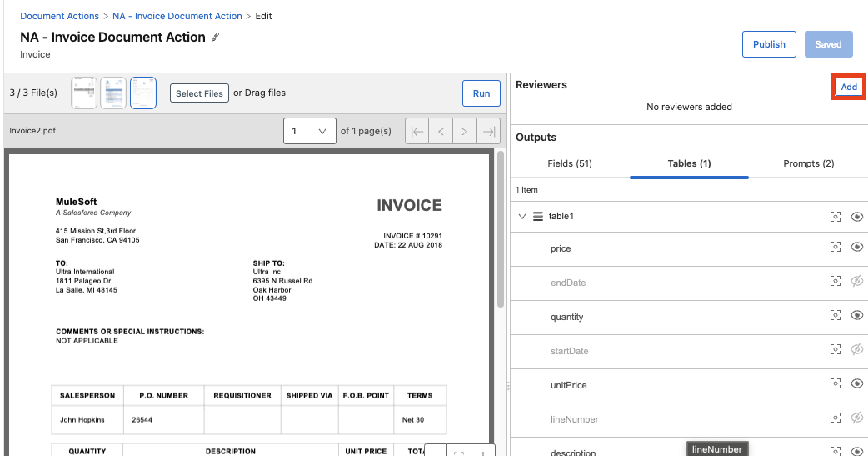Select the third highlighted file thumbnail
This screenshot has width=868, height=456.
point(143,93)
